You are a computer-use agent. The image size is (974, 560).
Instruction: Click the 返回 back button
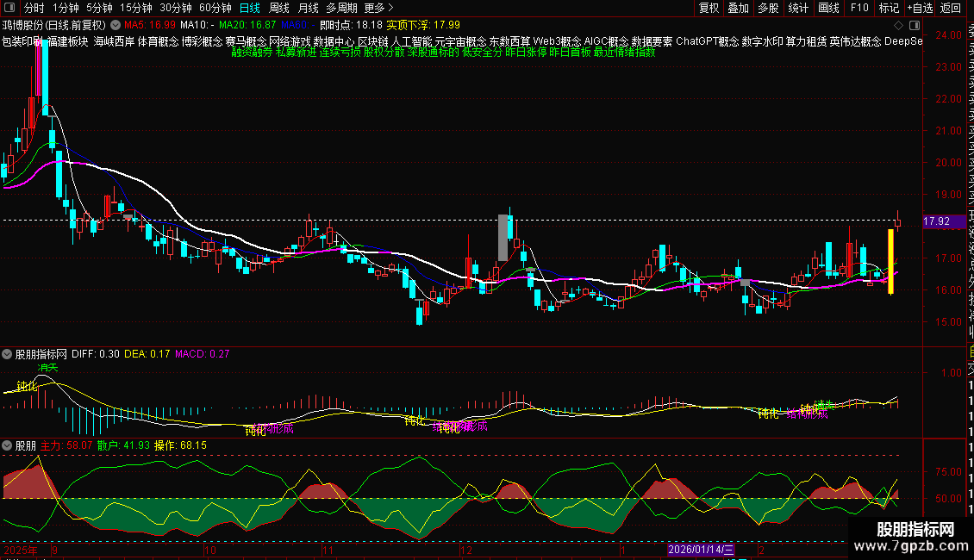(950, 8)
